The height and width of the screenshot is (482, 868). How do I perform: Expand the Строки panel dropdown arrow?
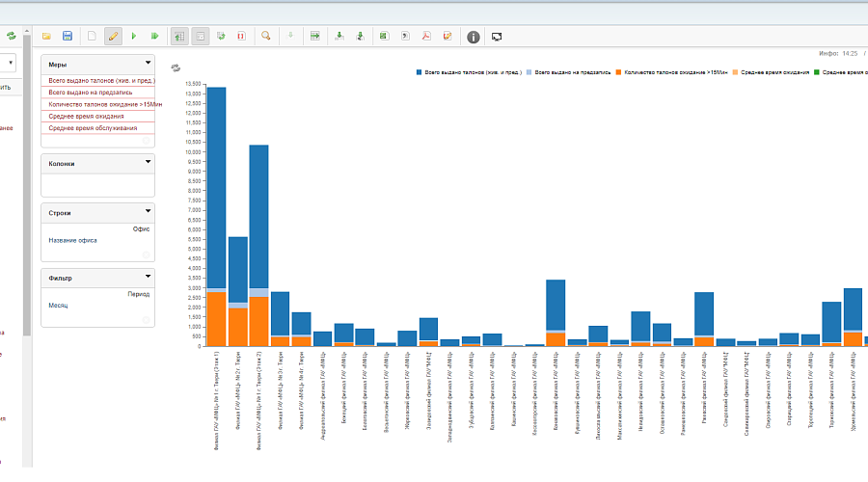click(148, 211)
